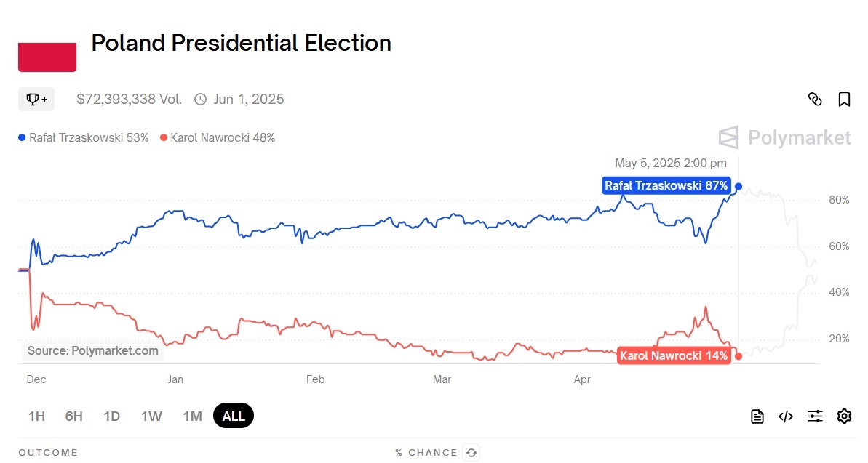Click the embed code icon

pos(786,416)
